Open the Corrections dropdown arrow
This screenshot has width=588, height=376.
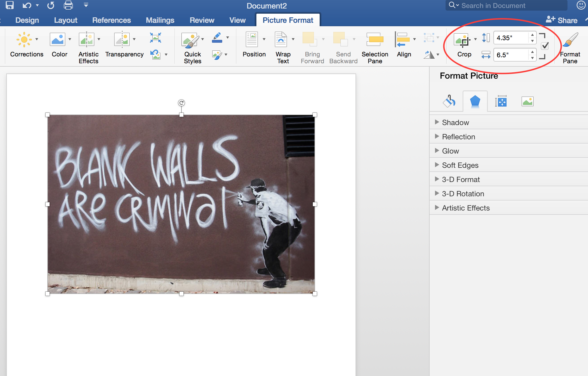point(37,39)
